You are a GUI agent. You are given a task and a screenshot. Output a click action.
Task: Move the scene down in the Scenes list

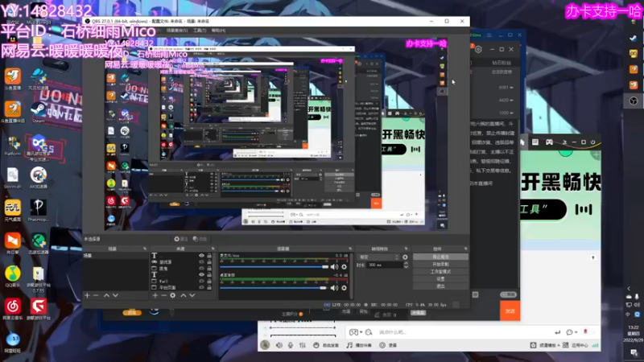(115, 295)
